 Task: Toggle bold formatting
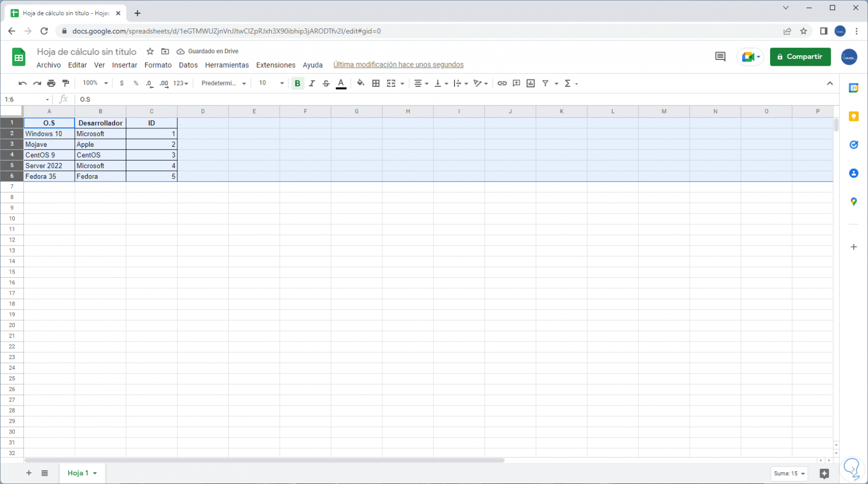tap(297, 83)
